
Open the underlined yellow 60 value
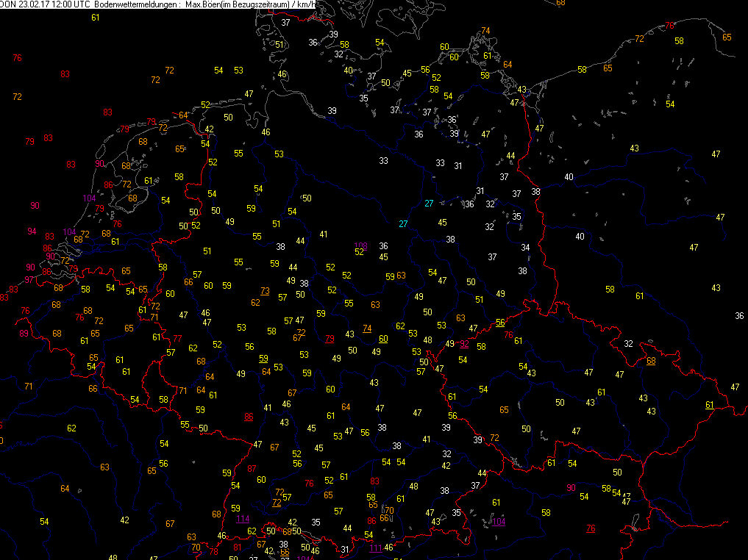tap(383, 338)
